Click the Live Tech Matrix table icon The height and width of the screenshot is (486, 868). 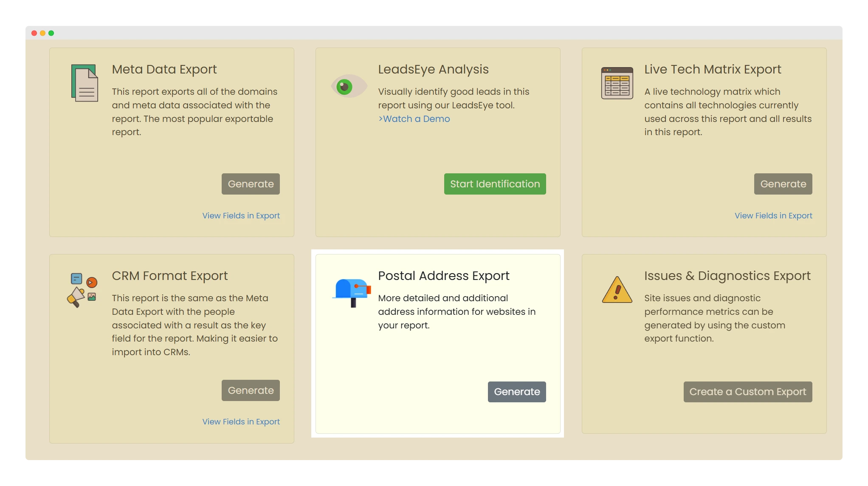click(x=617, y=83)
